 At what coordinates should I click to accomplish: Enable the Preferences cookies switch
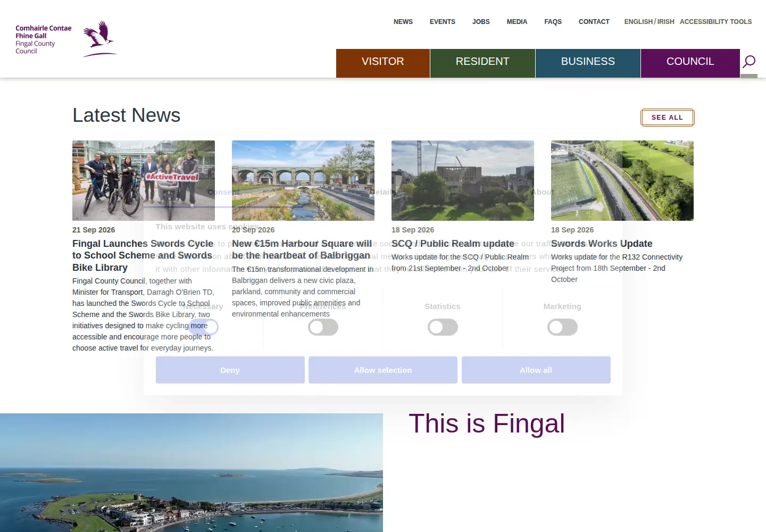(x=323, y=327)
